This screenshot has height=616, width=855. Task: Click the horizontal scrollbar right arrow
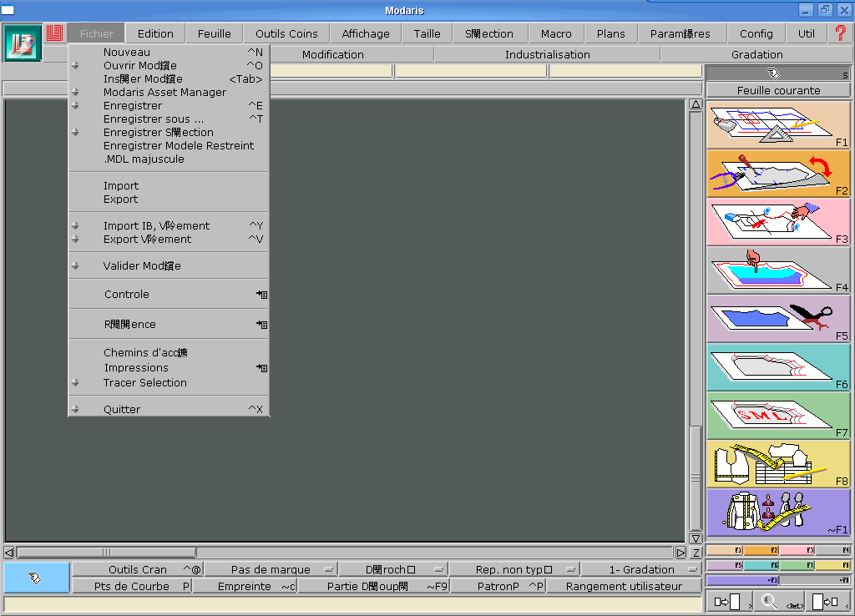(680, 553)
